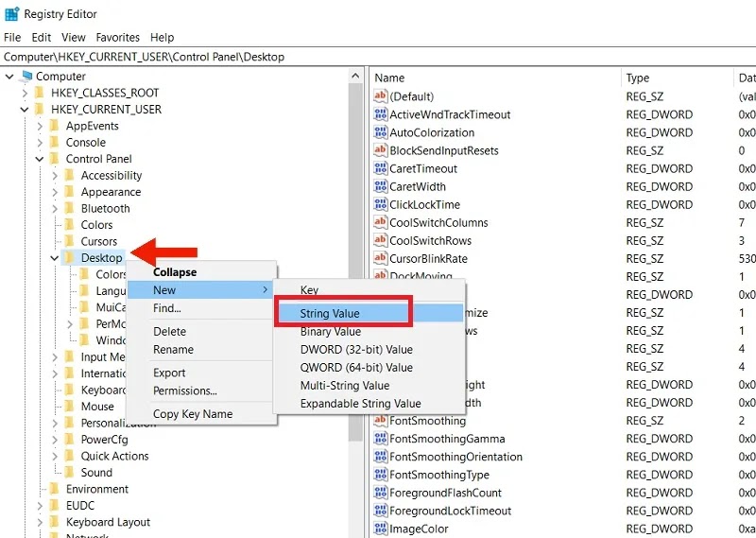Choose Collapse in the context menu
Screen dimensions: 756x538
[x=201, y=272]
